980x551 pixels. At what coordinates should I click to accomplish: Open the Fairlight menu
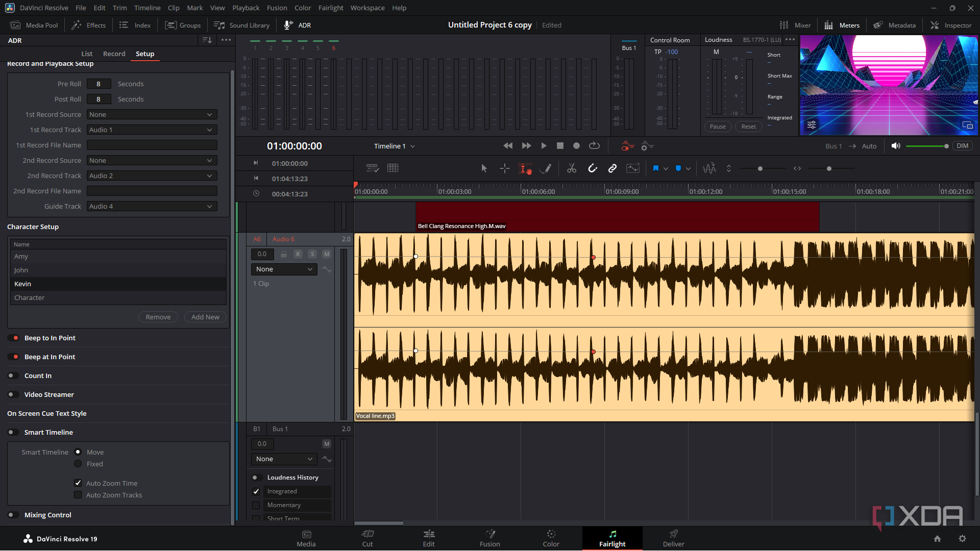[x=331, y=8]
